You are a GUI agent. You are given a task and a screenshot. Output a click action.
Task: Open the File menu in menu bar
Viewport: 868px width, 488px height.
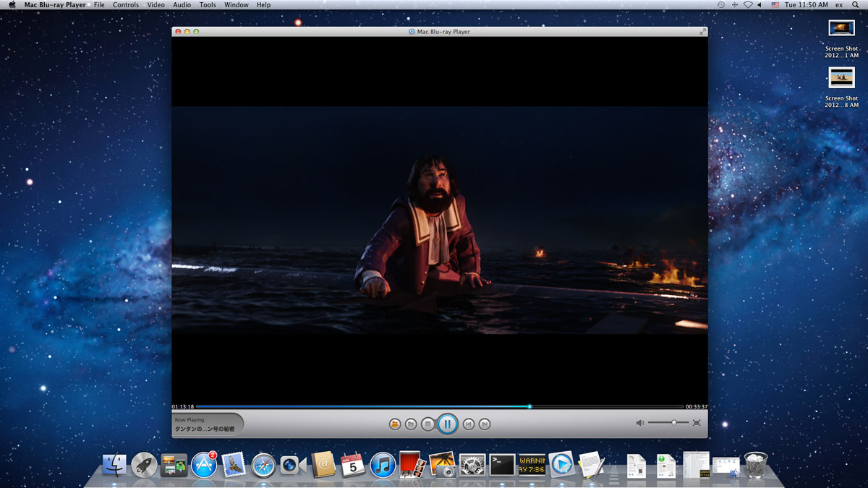[99, 5]
